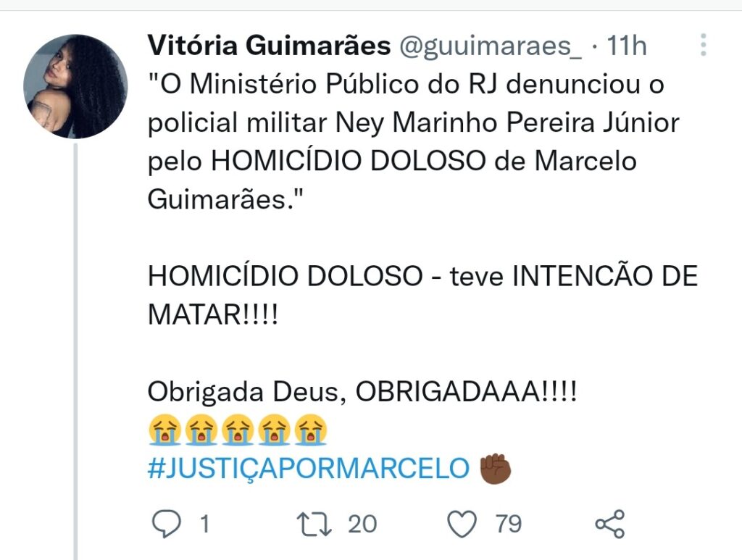Open the #JUSTIÇAPORMARCELO hashtag link
Viewport: 742px width, 560px height.
click(309, 468)
